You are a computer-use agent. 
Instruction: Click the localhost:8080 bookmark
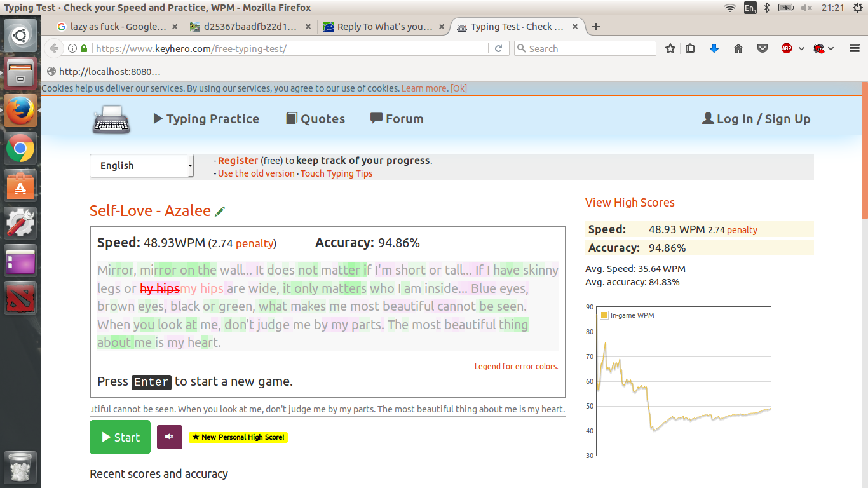coord(104,72)
